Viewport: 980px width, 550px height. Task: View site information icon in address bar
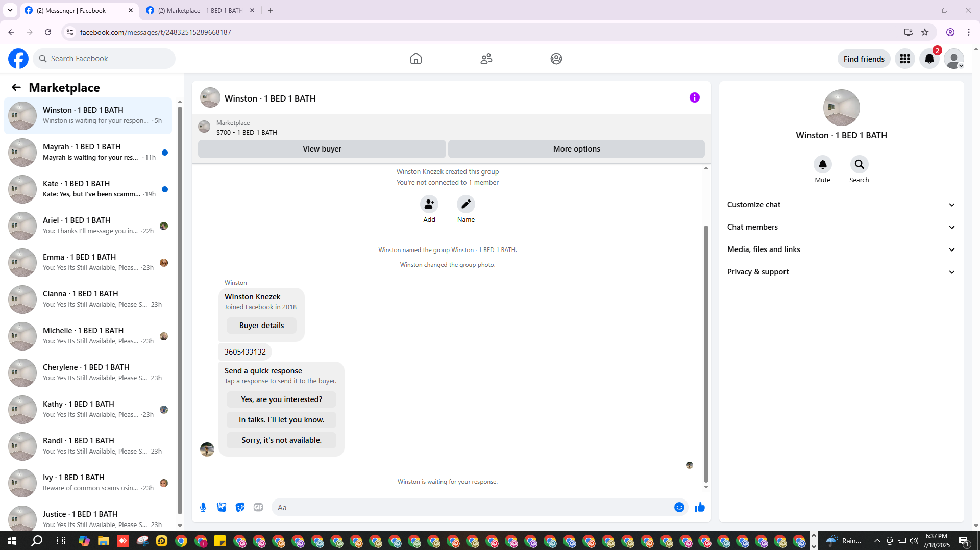70,32
